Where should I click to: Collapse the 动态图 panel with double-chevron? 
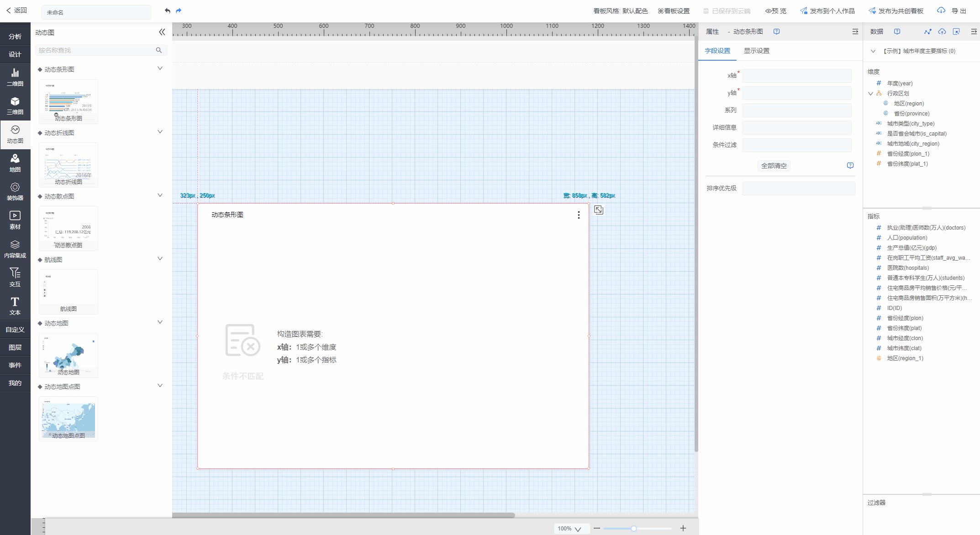tap(162, 32)
